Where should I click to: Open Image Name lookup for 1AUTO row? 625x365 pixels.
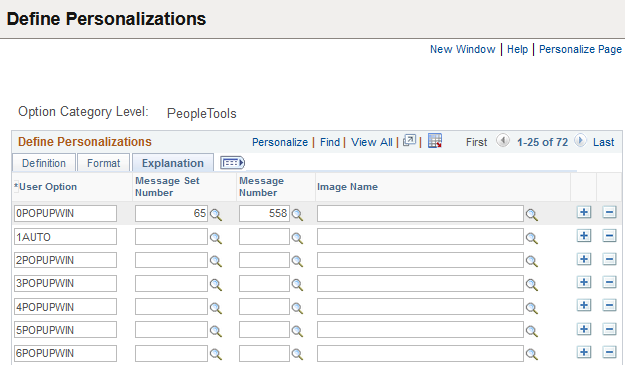[531, 238]
